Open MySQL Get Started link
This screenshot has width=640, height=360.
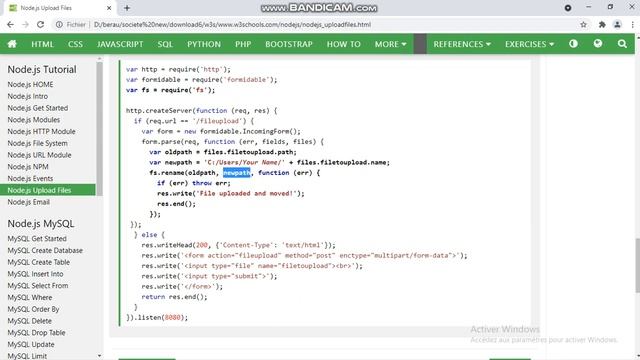[x=37, y=239]
